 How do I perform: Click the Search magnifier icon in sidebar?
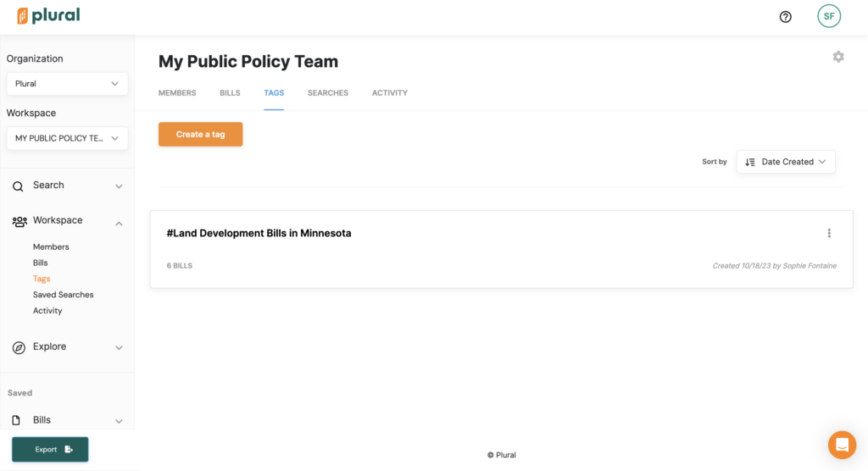point(19,186)
